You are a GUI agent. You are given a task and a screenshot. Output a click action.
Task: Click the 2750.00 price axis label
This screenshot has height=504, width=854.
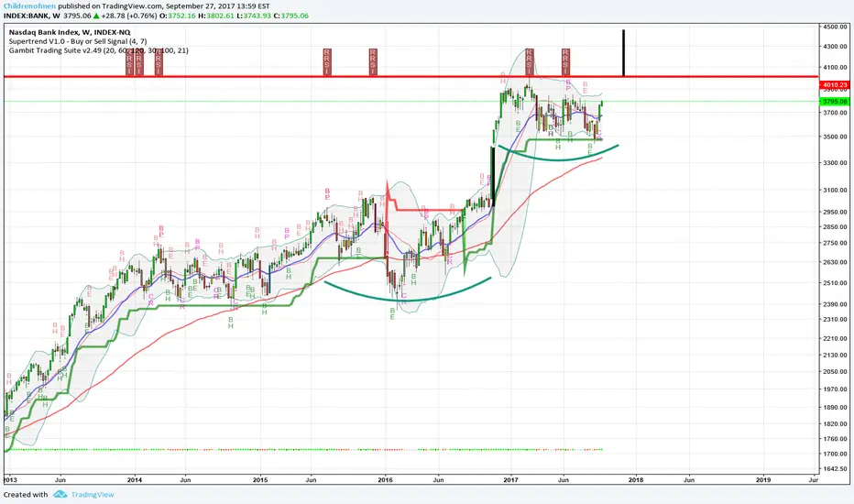[x=836, y=243]
